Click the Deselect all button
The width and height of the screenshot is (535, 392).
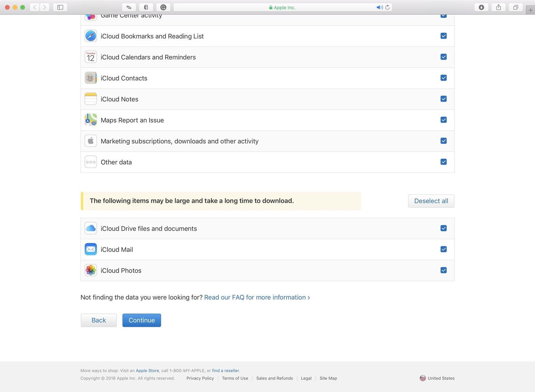tap(431, 201)
